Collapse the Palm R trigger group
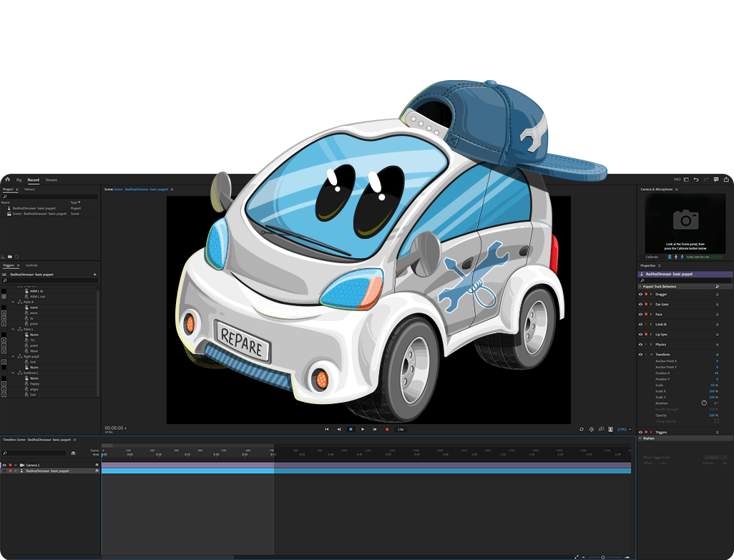 13,302
